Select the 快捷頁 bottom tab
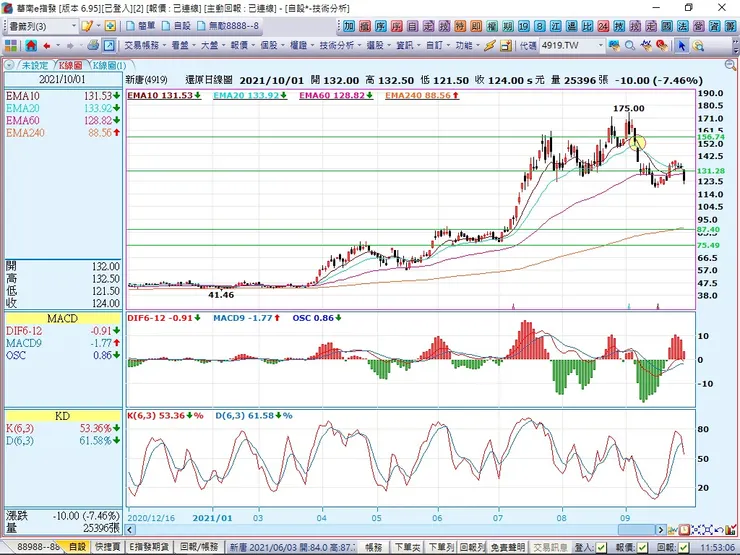 [108, 547]
